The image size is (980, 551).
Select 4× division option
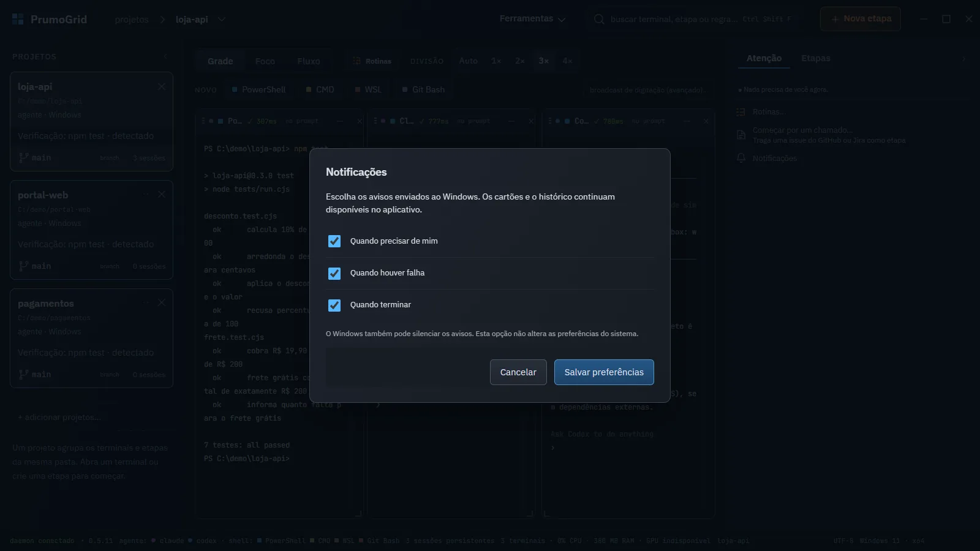coord(567,61)
